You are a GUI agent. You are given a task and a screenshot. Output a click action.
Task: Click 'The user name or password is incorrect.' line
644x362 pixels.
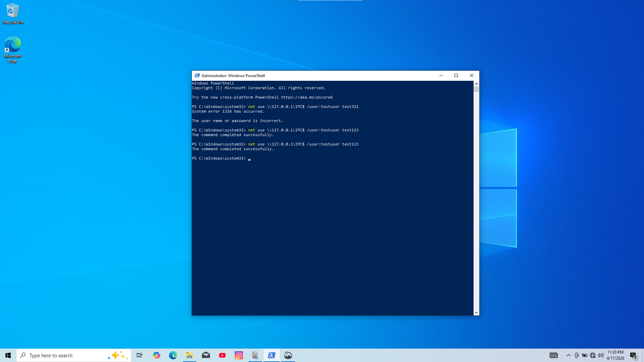[x=237, y=121]
